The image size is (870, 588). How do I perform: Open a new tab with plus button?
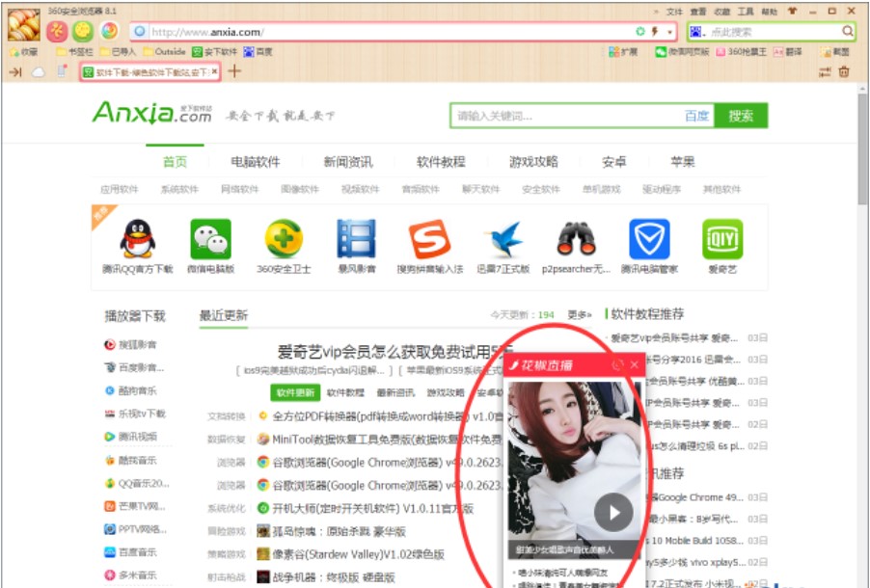click(234, 71)
